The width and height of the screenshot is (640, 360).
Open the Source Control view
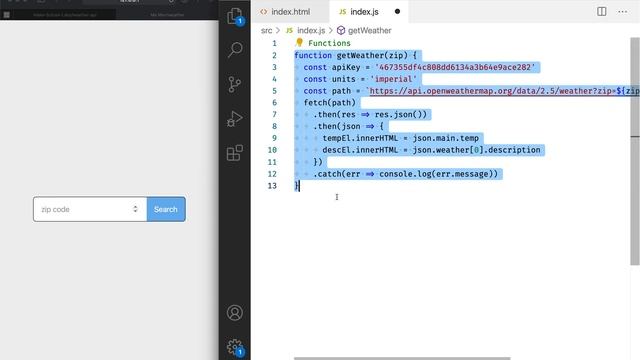click(x=235, y=84)
